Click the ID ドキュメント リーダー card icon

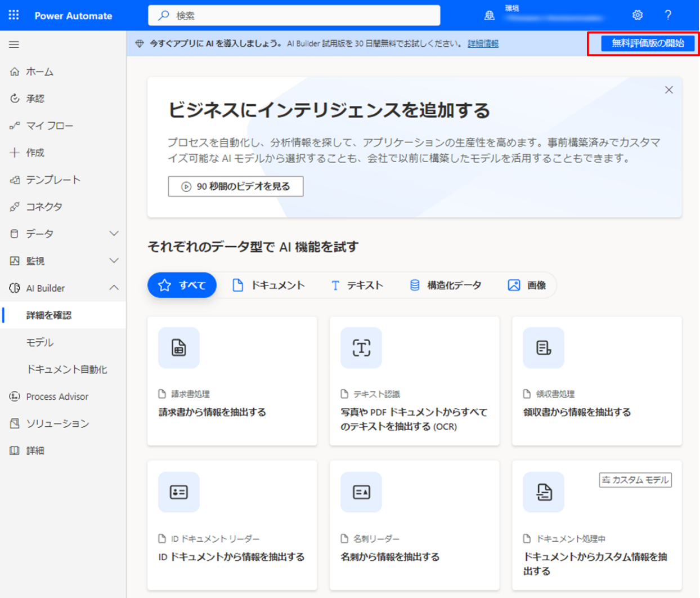point(179,492)
